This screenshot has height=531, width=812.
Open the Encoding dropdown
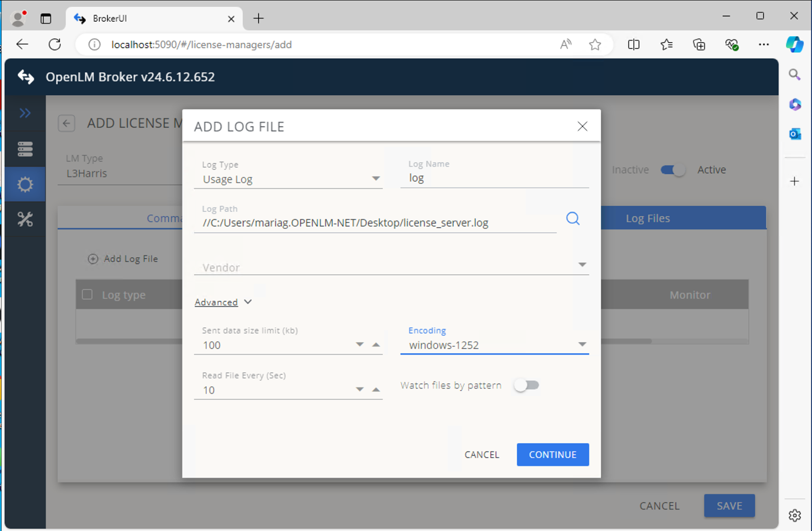pos(582,344)
